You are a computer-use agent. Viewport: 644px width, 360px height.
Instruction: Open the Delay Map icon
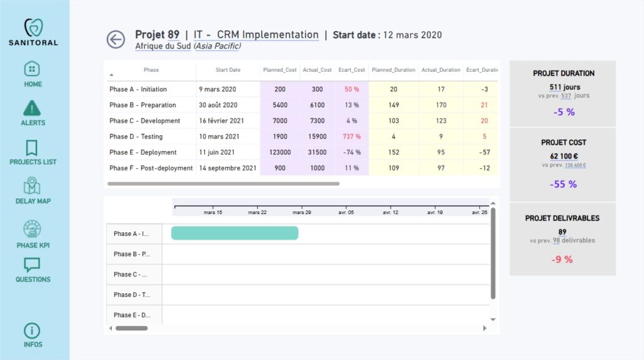[x=32, y=185]
